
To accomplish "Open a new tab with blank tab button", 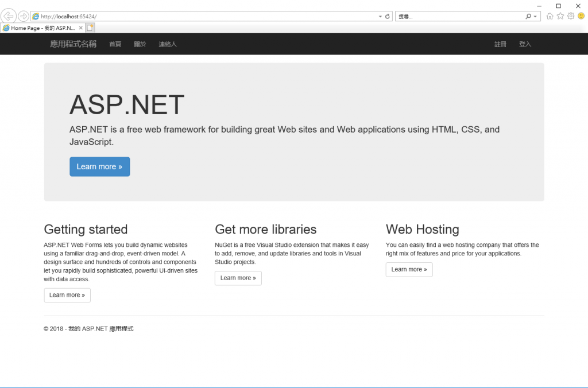I will coord(90,28).
